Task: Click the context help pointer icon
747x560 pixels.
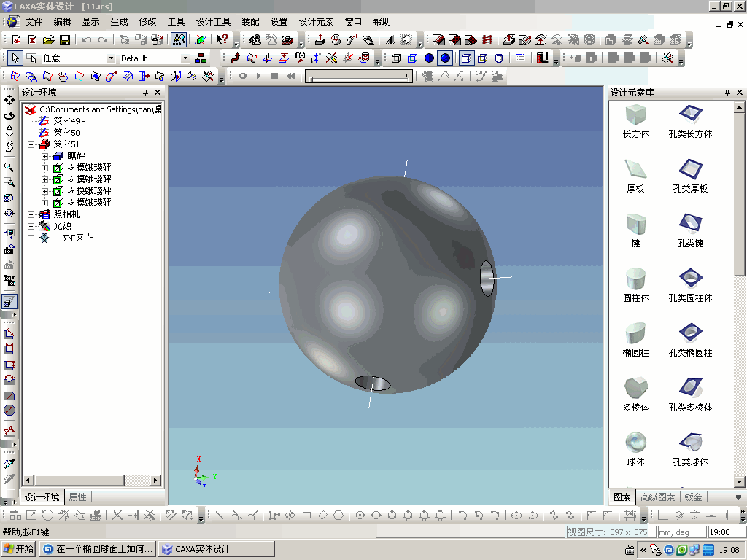Action: [x=222, y=40]
